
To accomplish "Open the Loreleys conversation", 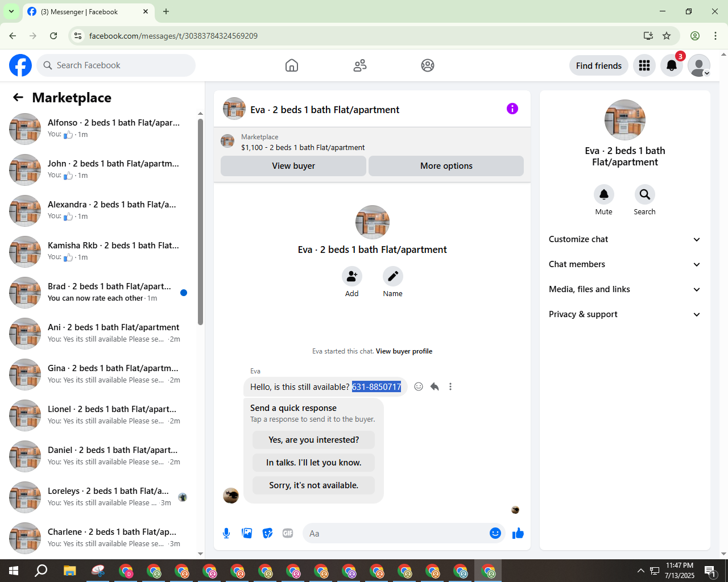I will point(98,497).
